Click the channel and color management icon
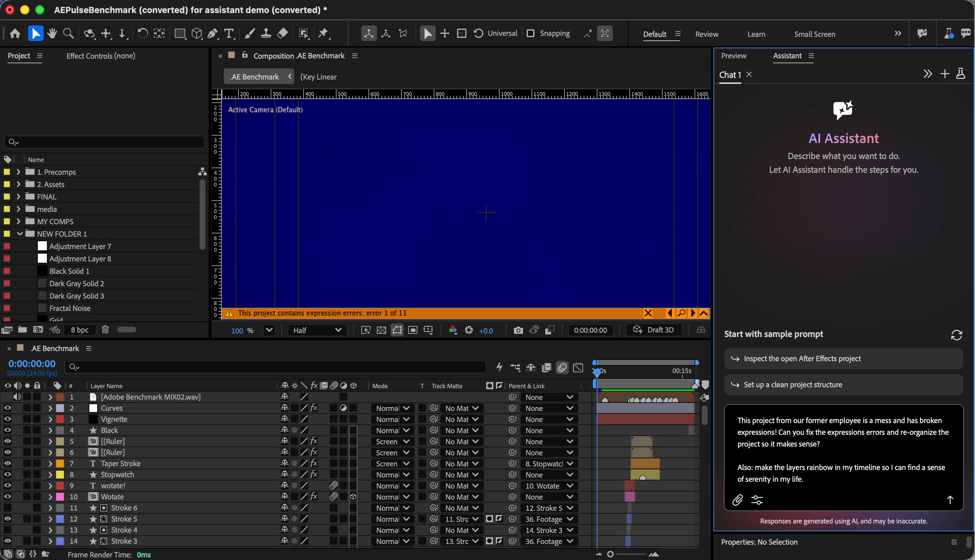 (453, 331)
